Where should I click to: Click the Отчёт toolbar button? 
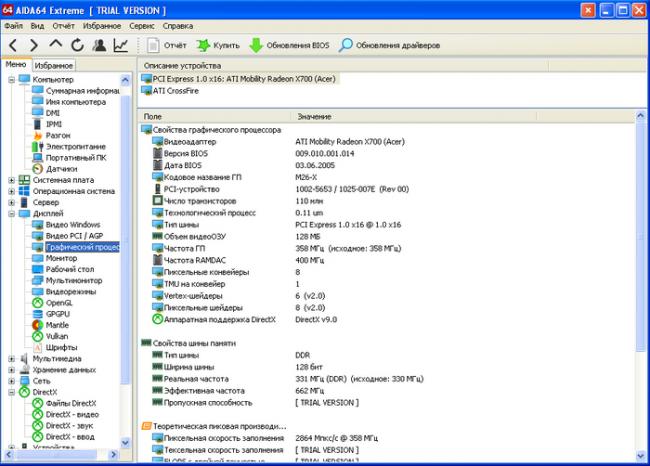click(167, 45)
